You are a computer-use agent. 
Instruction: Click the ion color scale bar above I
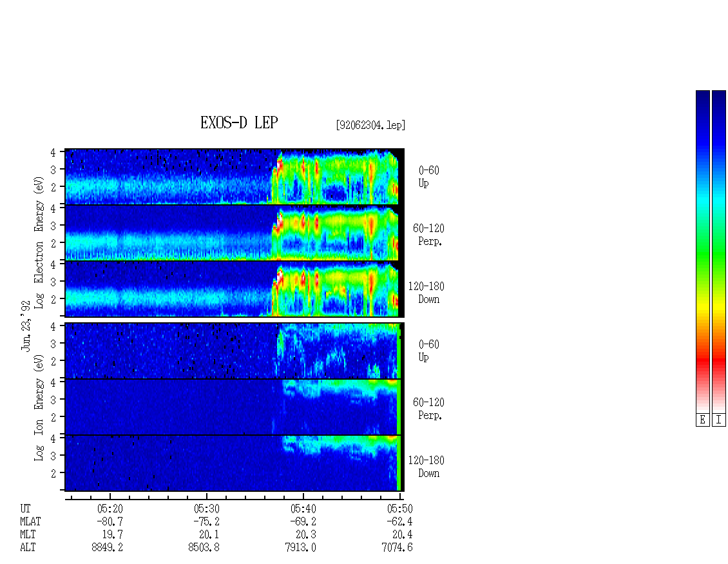[x=719, y=251]
